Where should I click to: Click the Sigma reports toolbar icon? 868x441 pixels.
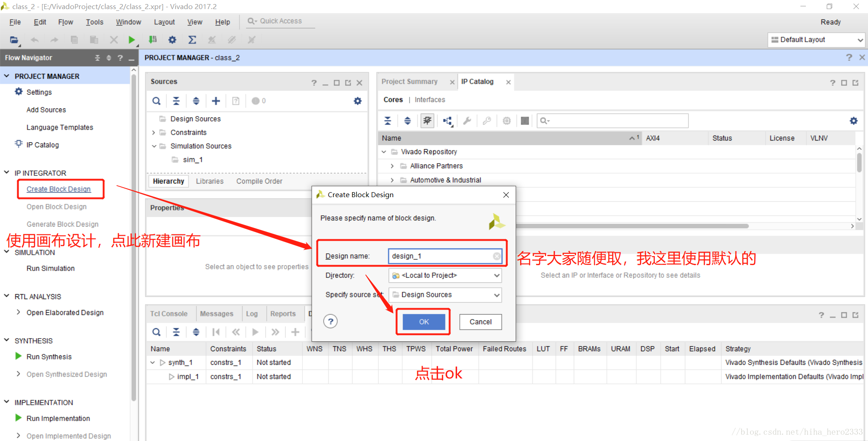click(x=192, y=40)
